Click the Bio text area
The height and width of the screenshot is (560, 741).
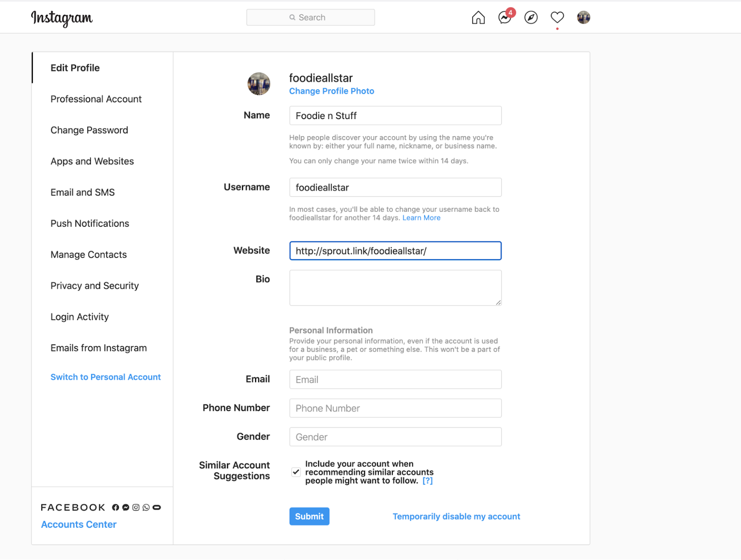pos(396,288)
